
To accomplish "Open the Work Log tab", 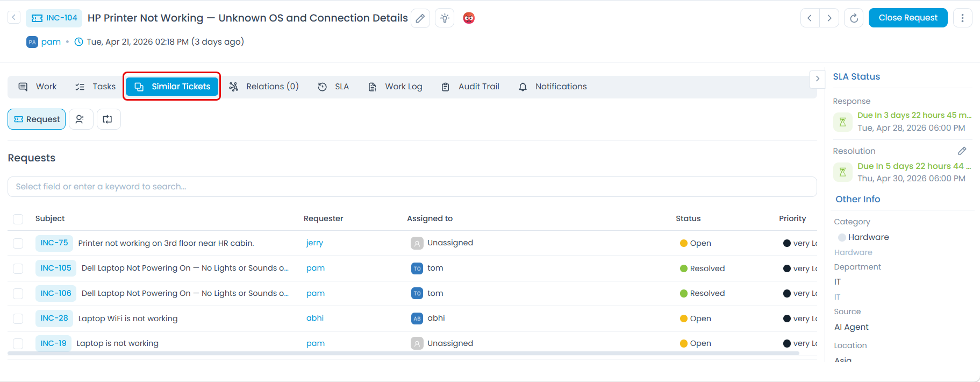I will (395, 87).
